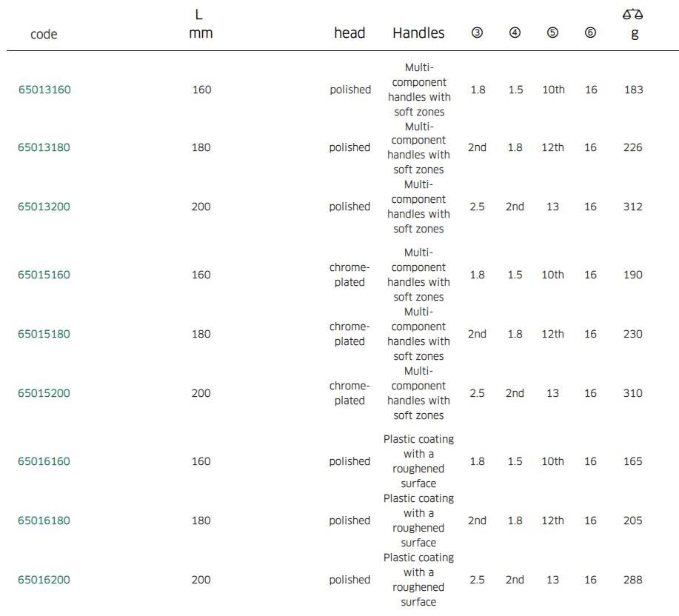Open product code 65013160

44,90
